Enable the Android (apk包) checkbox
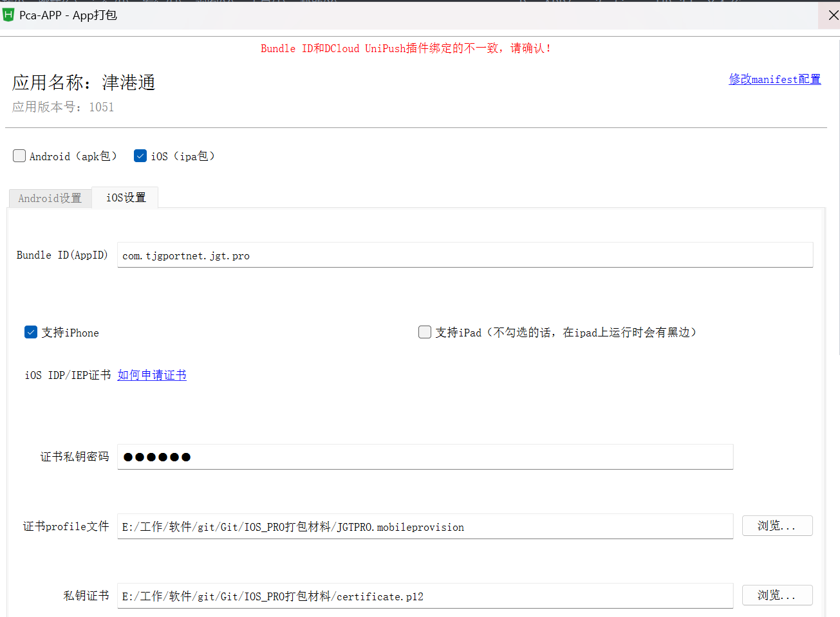The width and height of the screenshot is (840, 617). point(19,156)
